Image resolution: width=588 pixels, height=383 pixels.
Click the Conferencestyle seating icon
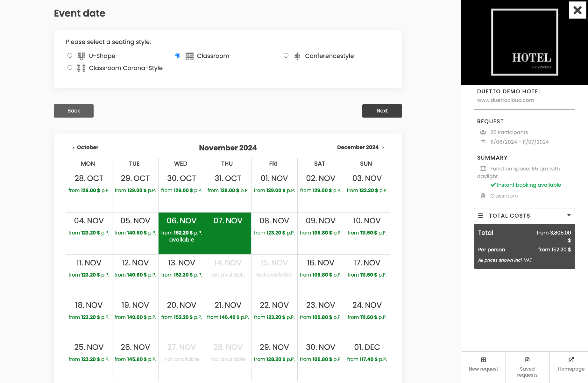tap(297, 56)
